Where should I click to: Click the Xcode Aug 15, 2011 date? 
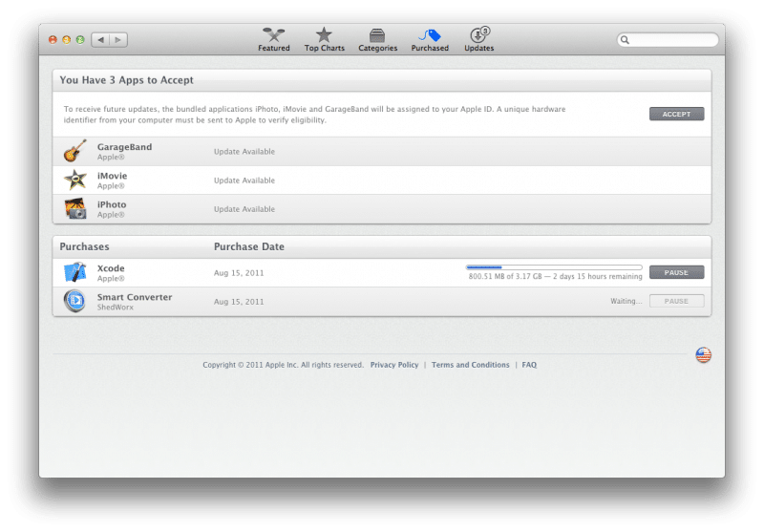point(239,273)
